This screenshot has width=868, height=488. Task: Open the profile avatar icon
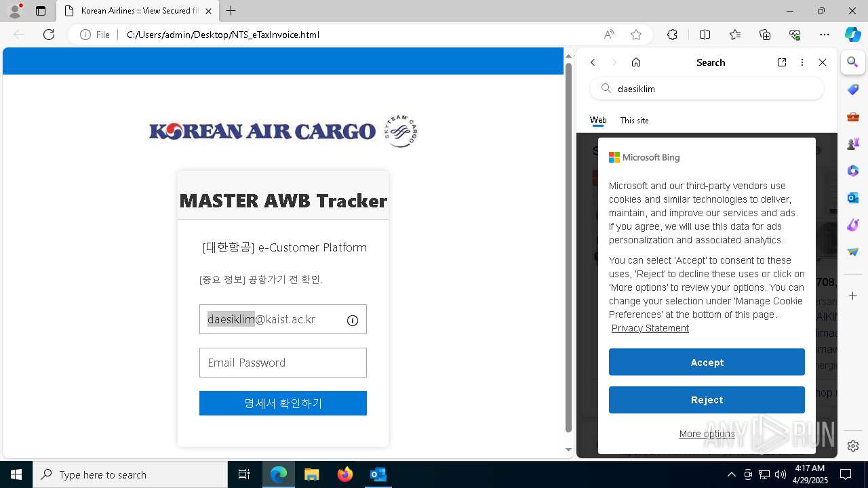[x=14, y=11]
